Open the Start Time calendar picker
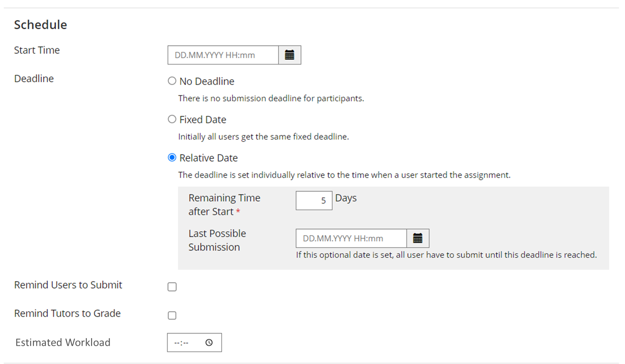 coord(289,55)
